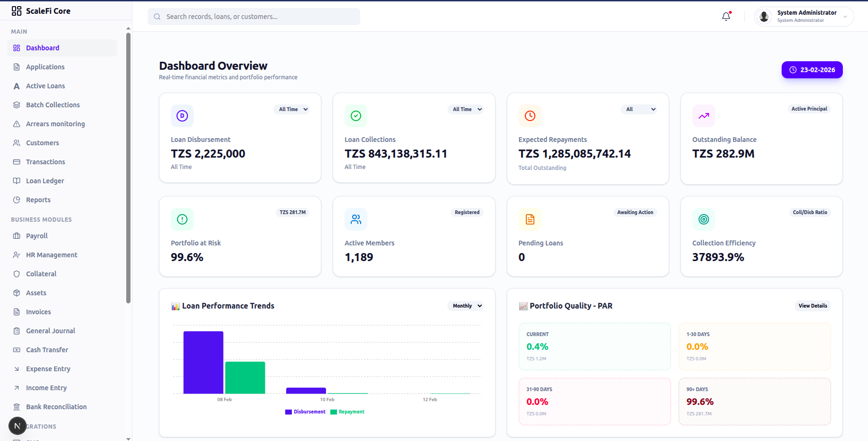Click the Outstanding Balance trend icon
The height and width of the screenshot is (441, 868).
tap(703, 116)
